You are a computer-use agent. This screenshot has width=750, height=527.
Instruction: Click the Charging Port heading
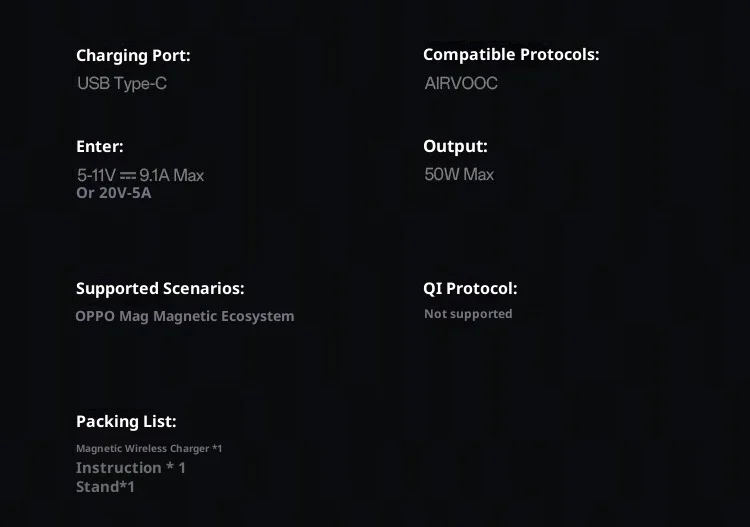(x=133, y=56)
